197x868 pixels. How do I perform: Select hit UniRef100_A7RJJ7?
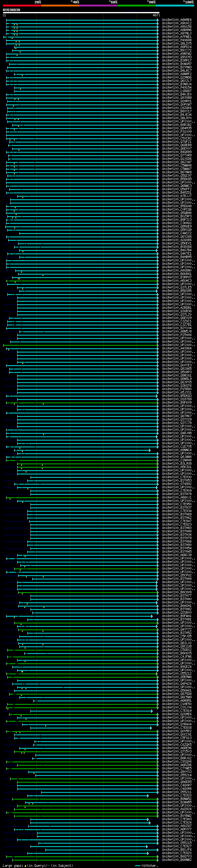[176, 196]
